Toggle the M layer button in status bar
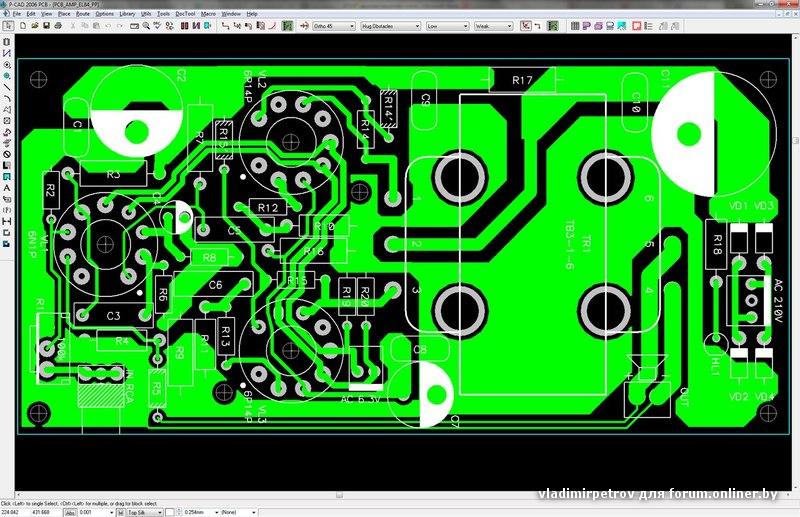800x517 pixels. pos(120,512)
